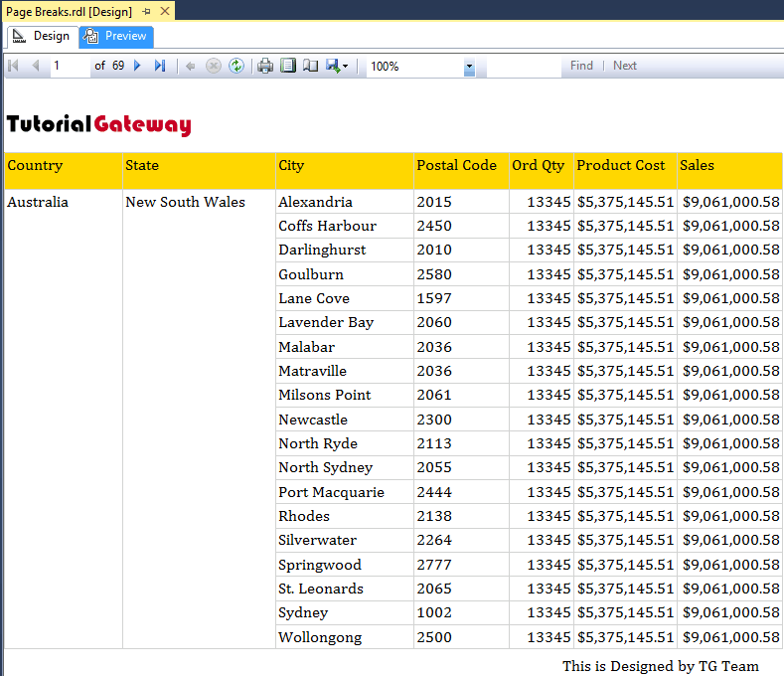Advance to the next report page
Screen dimensions: 784x676
click(x=137, y=66)
